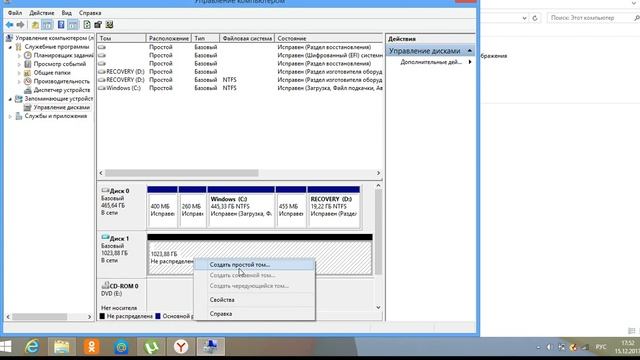This screenshot has width=640, height=360.
Task: Click refresh button in Explorer address bar
Action: tap(535, 18)
